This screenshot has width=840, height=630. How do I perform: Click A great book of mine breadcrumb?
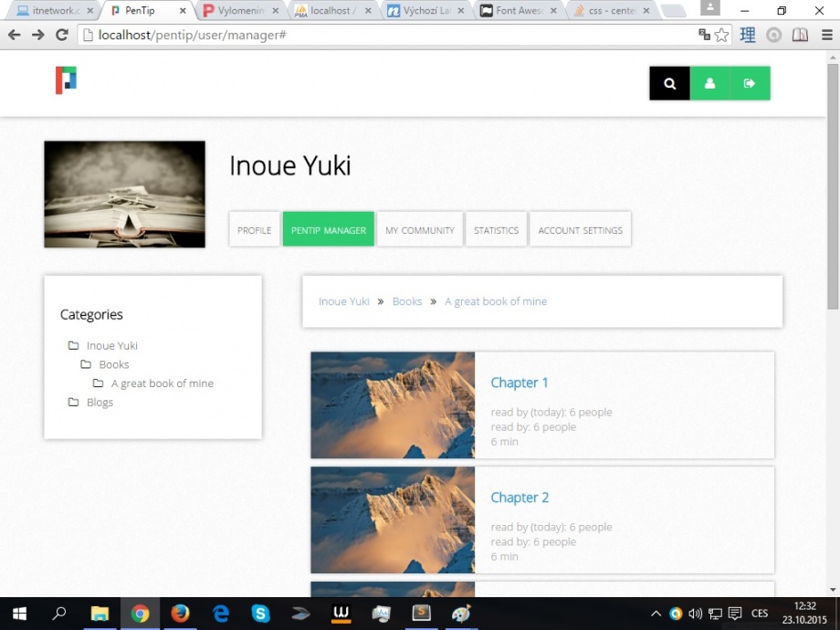click(496, 301)
